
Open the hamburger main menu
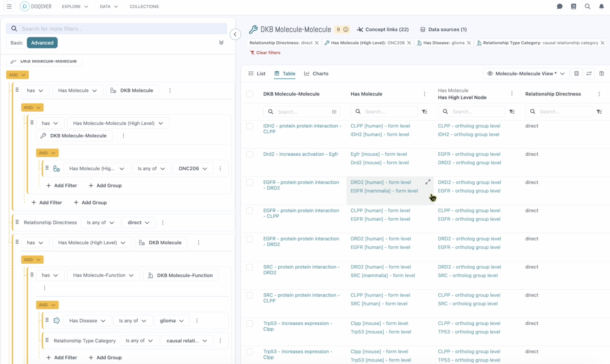9,6
